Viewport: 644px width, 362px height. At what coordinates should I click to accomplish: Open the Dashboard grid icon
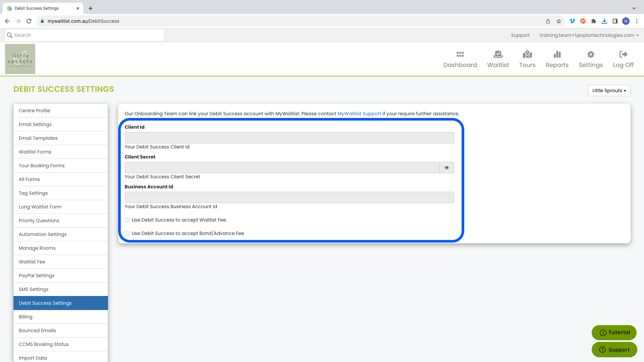(460, 54)
